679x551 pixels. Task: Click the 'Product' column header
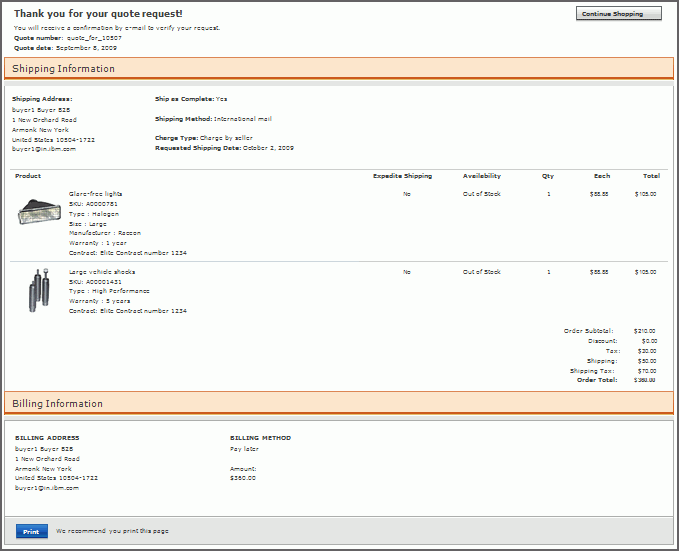pyautogui.click(x=28, y=175)
